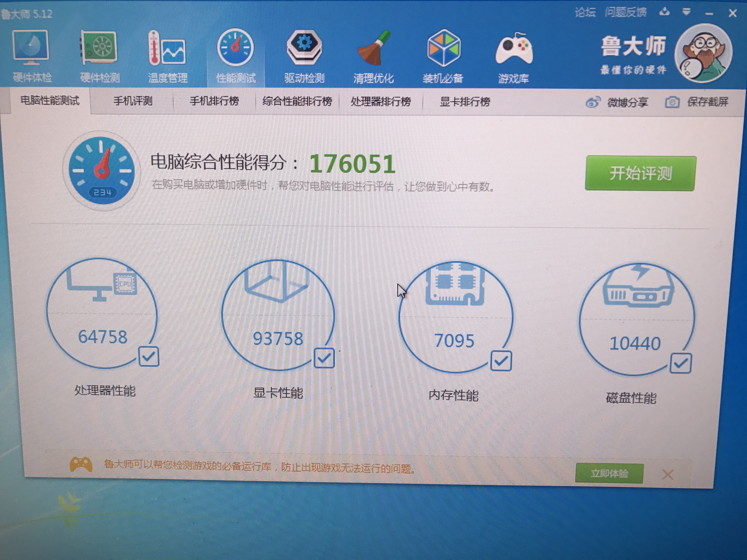Open the 论坛 forum link
Viewport: 747px width, 560px height.
tap(585, 12)
